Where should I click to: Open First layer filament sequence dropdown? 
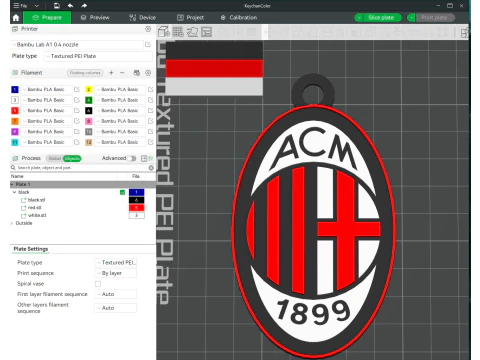tap(116, 294)
